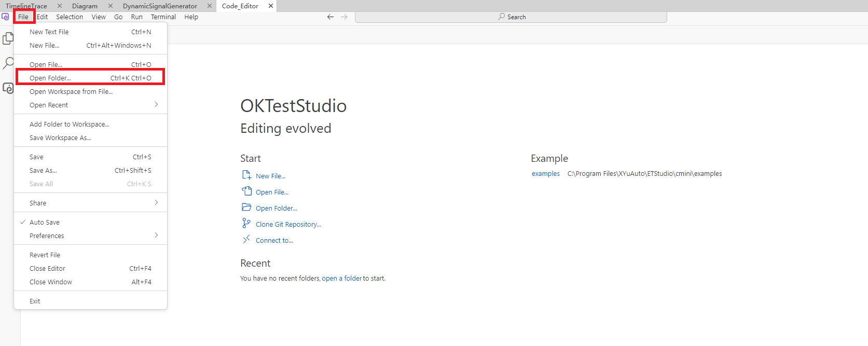
Task: Open the Explorer icon in activity bar
Action: (x=8, y=38)
